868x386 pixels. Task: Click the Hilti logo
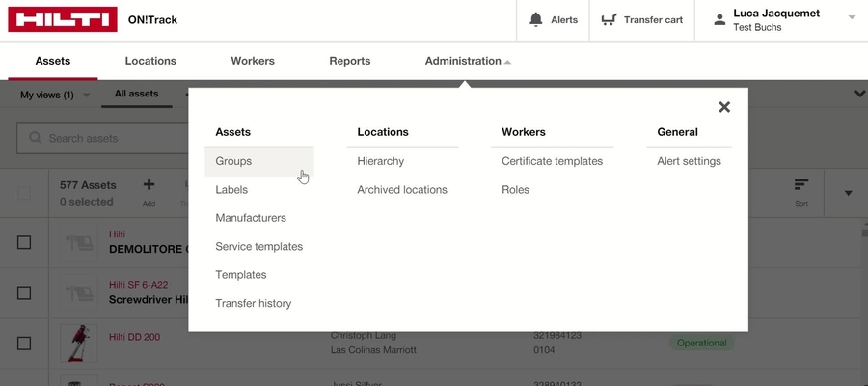pos(63,19)
